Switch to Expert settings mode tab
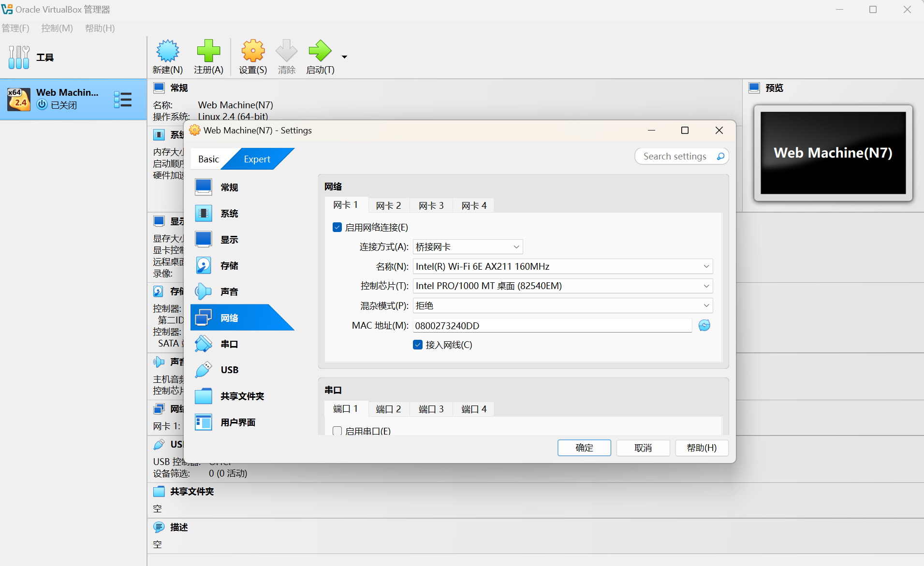The width and height of the screenshot is (924, 566). [257, 159]
